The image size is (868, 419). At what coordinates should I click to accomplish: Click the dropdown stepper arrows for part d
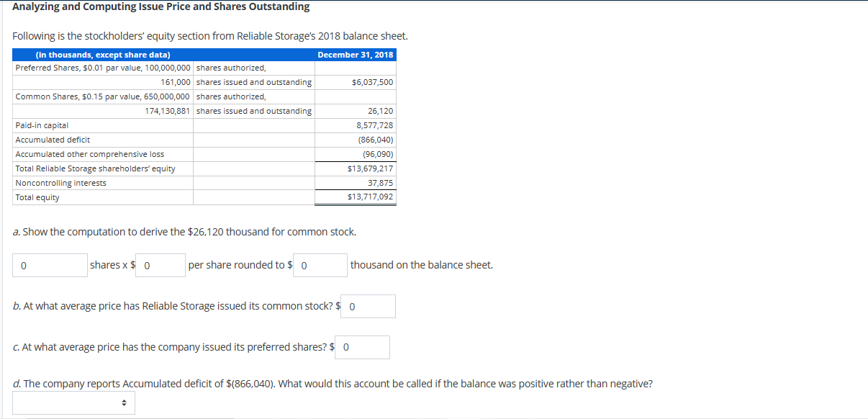coord(123,402)
